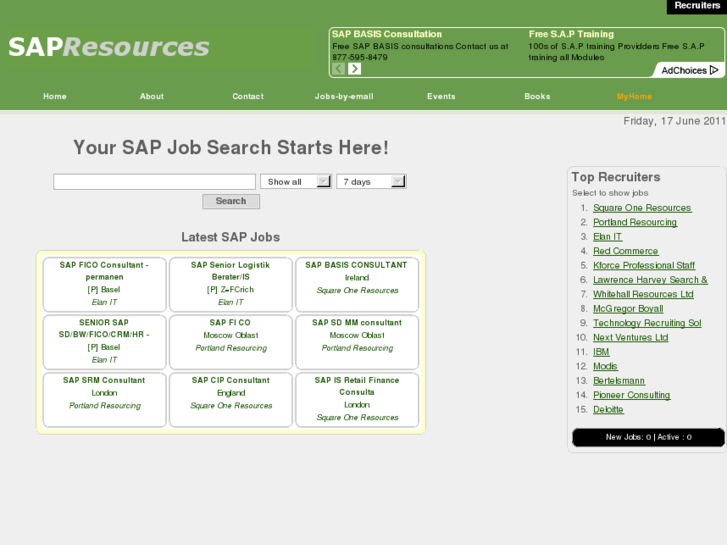The image size is (727, 545).
Task: Open the SAP BASIS Consultation ad
Action: pyautogui.click(x=387, y=34)
